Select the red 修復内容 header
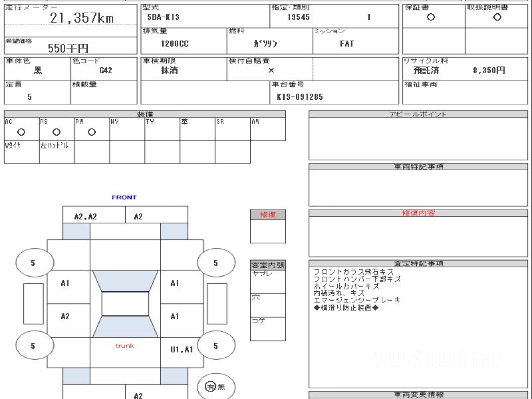The width and height of the screenshot is (532, 399). (419, 213)
